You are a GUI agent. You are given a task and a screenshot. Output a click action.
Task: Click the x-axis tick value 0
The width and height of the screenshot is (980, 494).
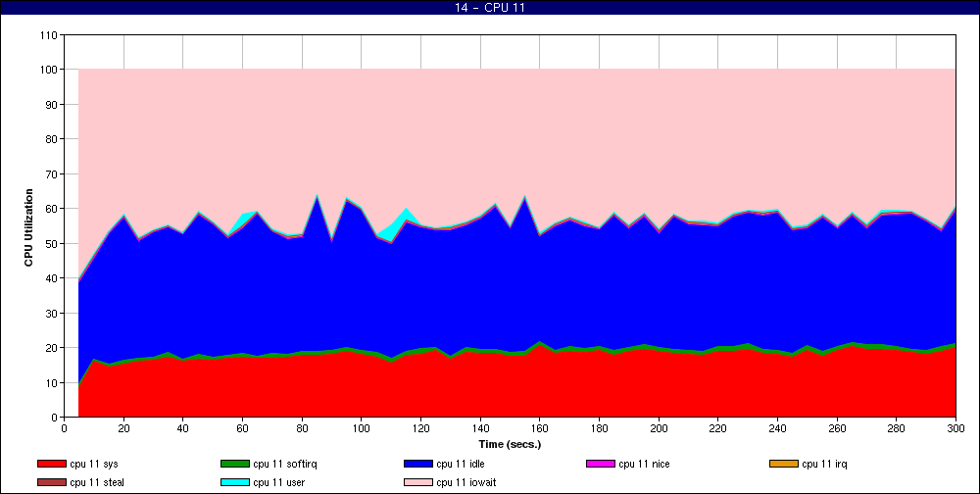[64, 429]
